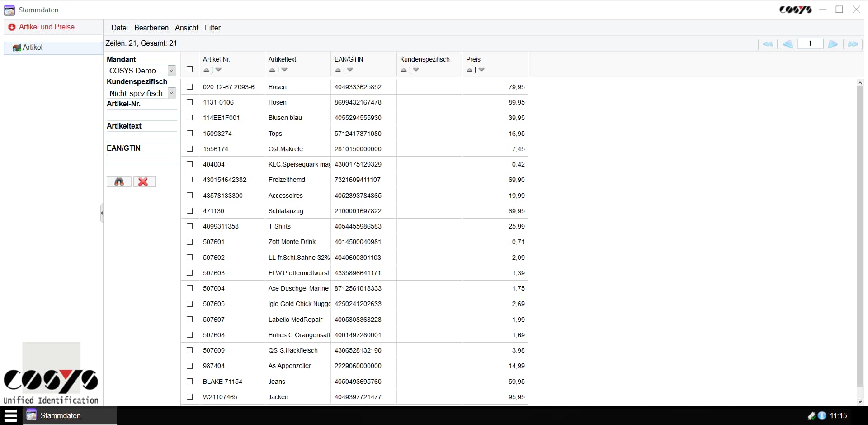Check the row for article 1131-0106

189,102
